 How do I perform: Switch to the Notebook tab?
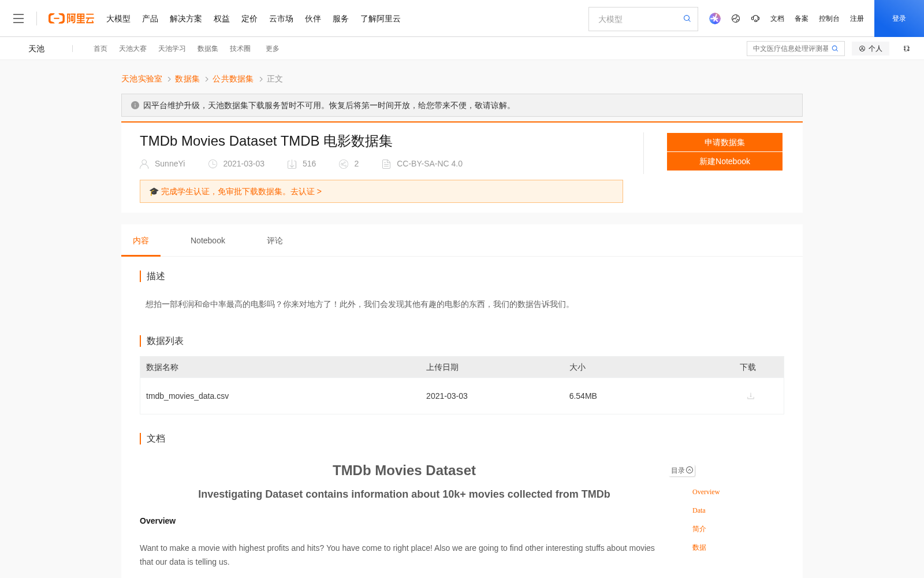[x=208, y=240]
